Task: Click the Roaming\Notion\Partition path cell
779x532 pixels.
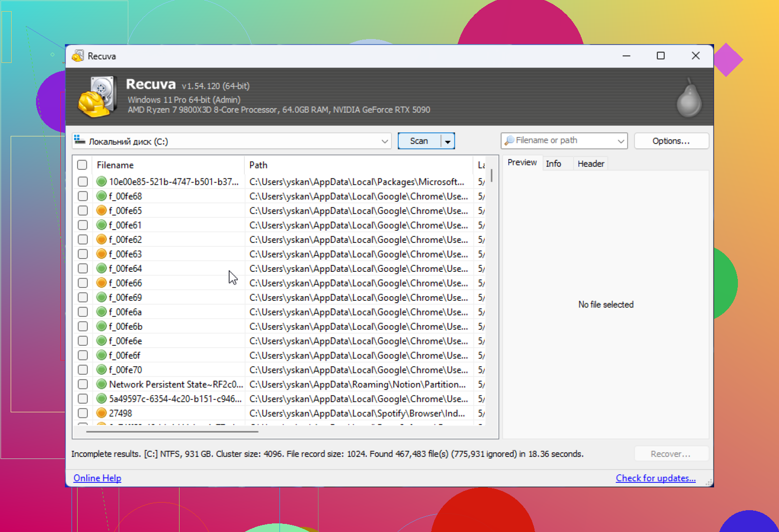Action: coord(358,384)
